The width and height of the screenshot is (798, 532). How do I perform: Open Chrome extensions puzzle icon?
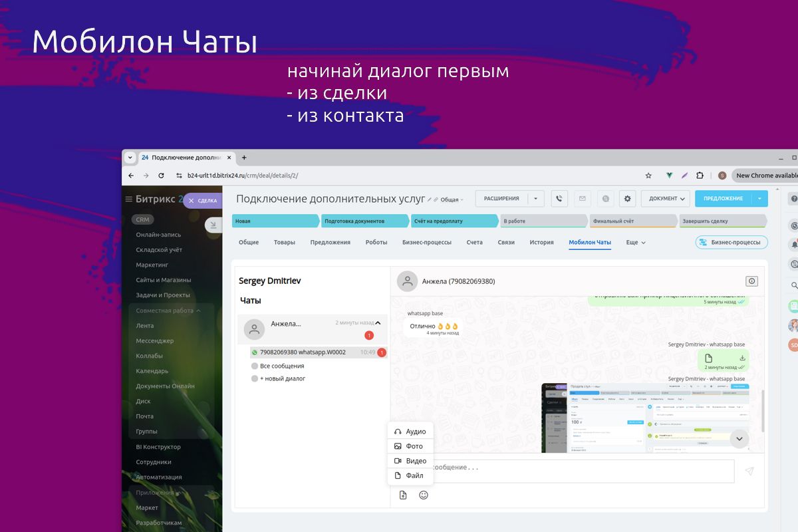[x=700, y=176]
